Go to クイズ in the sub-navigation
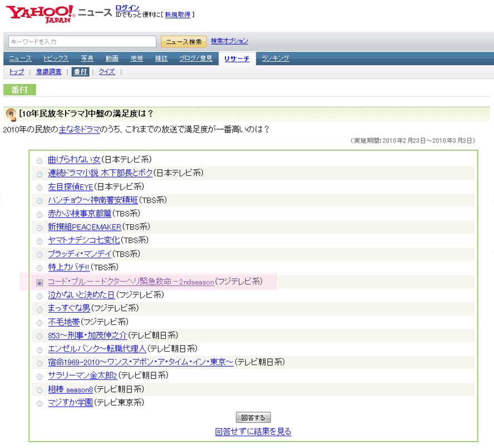This screenshot has height=448, width=494. [107, 72]
